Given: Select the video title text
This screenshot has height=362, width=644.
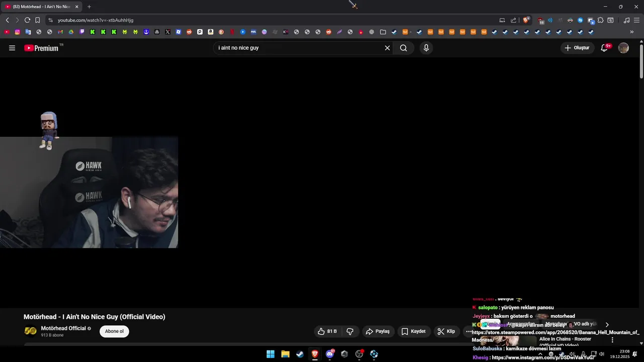Looking at the screenshot, I should (x=94, y=317).
